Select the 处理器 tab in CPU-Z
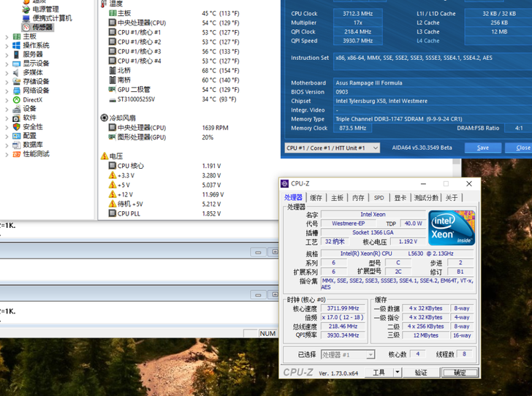This screenshot has height=396, width=532. (x=293, y=197)
